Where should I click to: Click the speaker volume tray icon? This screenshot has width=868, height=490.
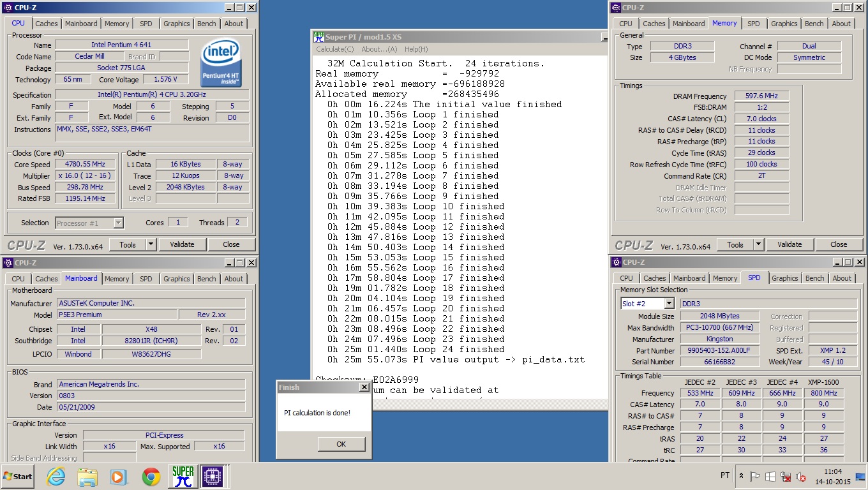tap(801, 477)
